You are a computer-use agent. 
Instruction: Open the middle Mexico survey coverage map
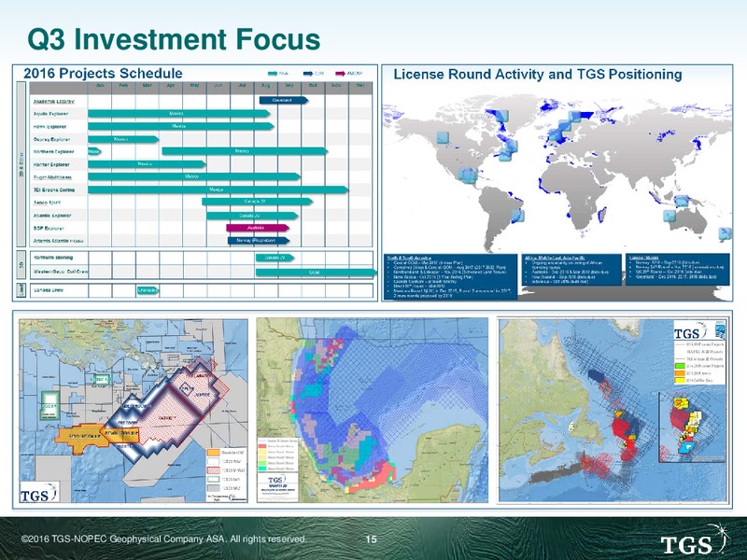tap(372, 410)
